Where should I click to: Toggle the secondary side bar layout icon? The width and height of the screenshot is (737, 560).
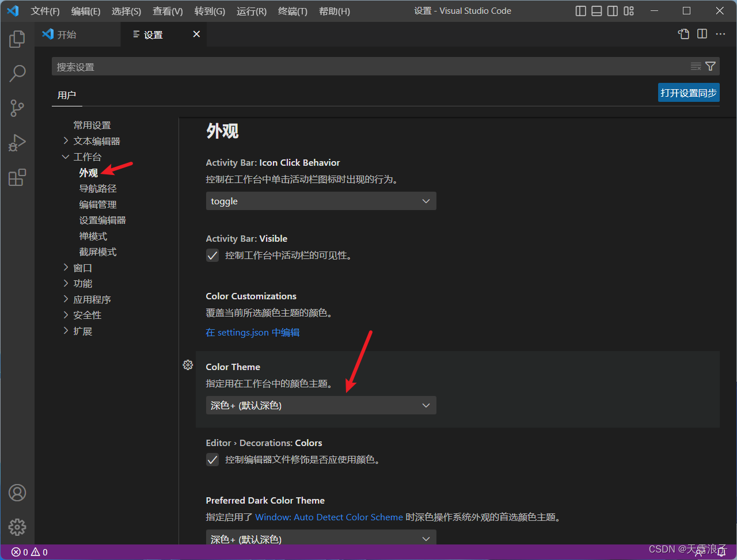[x=613, y=11]
